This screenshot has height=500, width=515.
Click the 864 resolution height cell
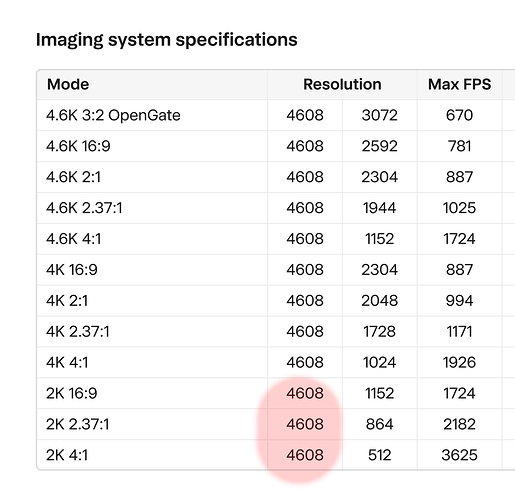coord(379,424)
